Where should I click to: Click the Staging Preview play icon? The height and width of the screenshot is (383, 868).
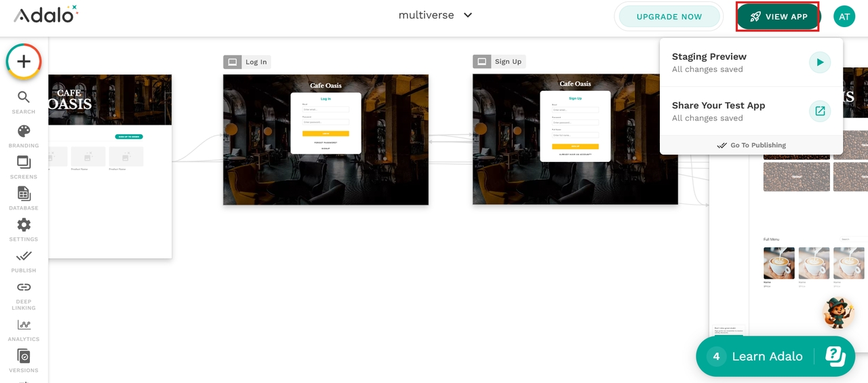[x=820, y=62]
